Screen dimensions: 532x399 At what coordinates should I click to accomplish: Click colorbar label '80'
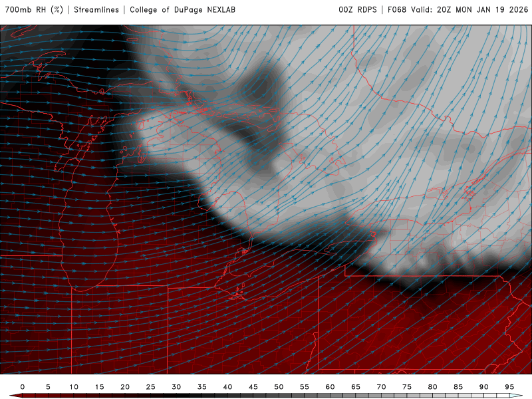click(x=433, y=387)
